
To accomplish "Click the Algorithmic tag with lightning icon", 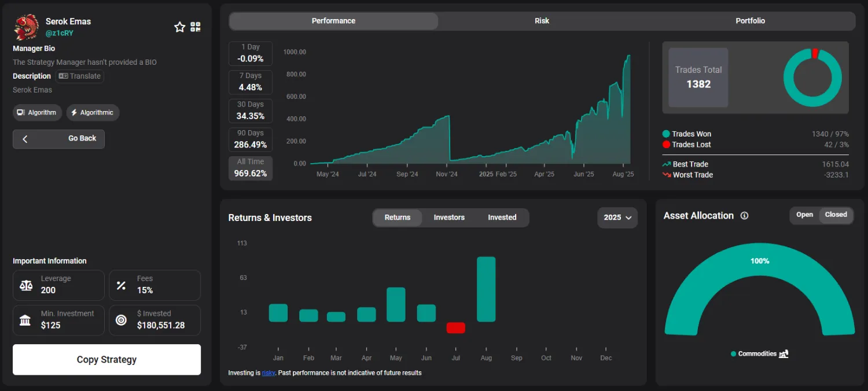I will tap(93, 113).
